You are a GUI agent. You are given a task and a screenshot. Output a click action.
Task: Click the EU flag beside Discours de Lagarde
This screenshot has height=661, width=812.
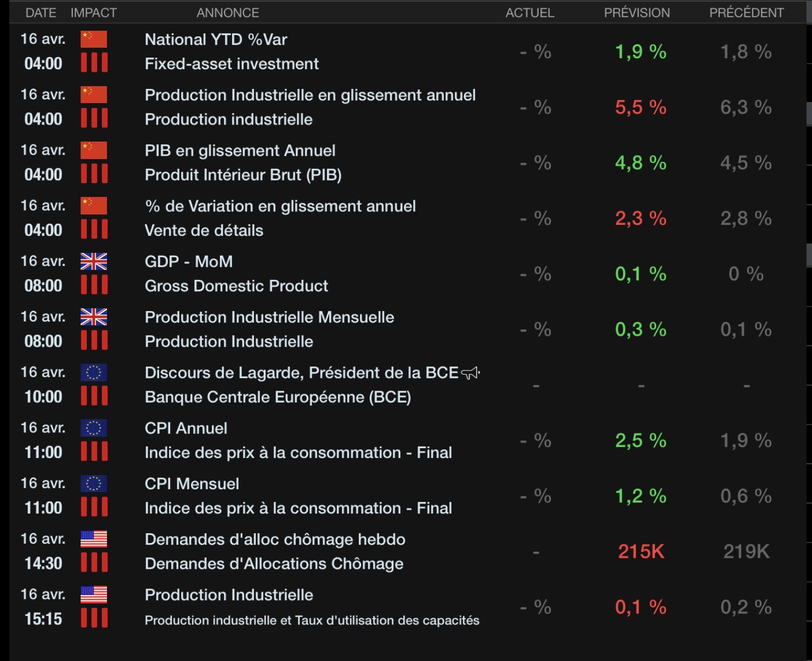coord(94,372)
